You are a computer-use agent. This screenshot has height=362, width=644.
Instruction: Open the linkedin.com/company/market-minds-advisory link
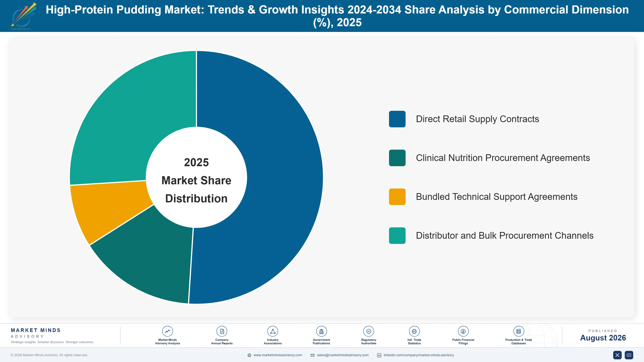point(419,355)
